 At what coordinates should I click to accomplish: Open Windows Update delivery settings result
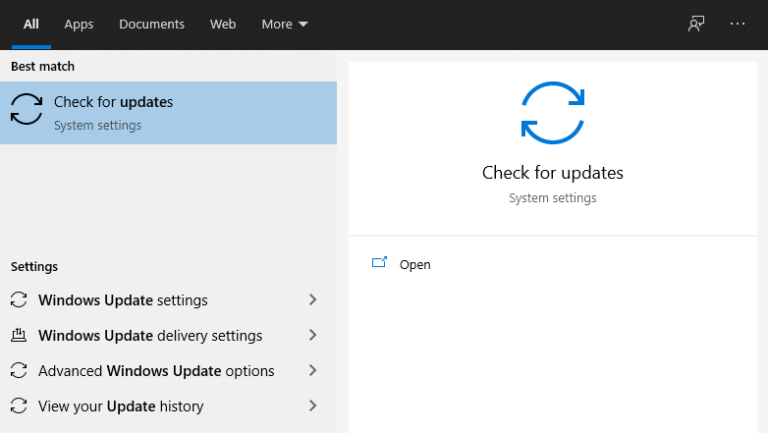[168, 336]
